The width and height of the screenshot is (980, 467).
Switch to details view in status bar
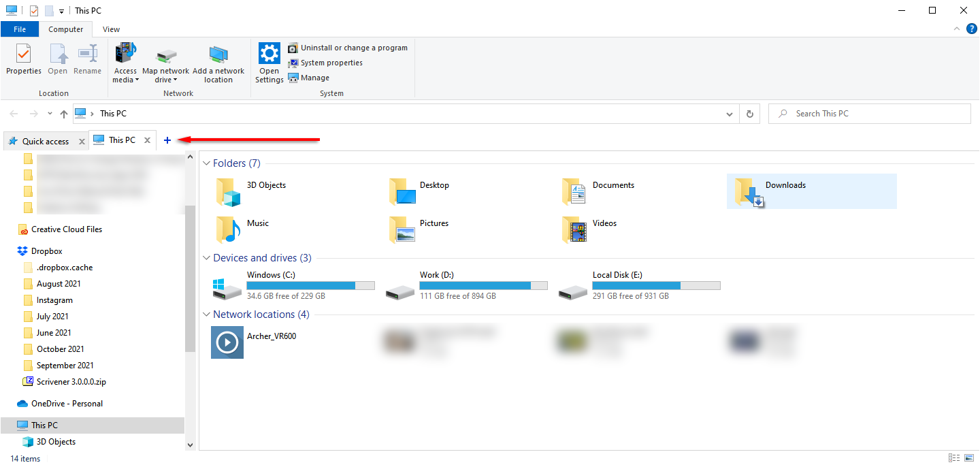click(954, 458)
